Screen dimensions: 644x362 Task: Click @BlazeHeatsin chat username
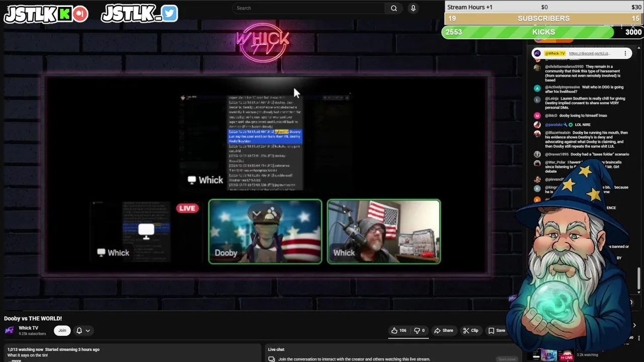(x=557, y=133)
